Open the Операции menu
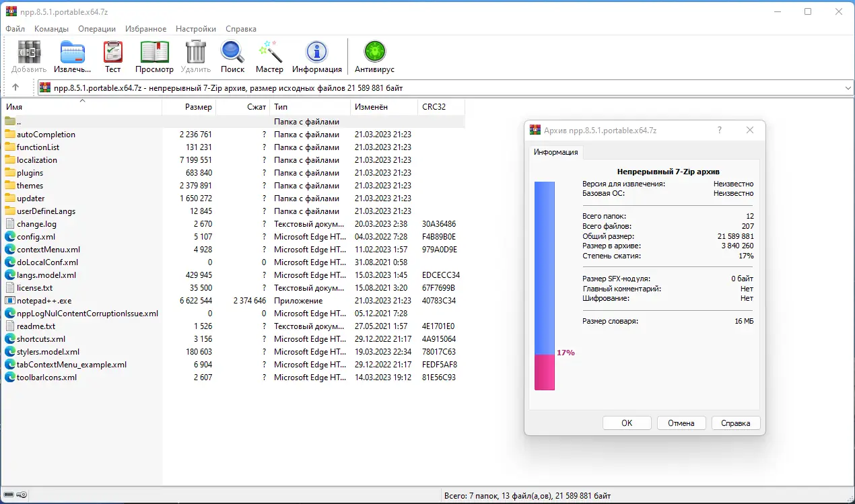 point(97,29)
